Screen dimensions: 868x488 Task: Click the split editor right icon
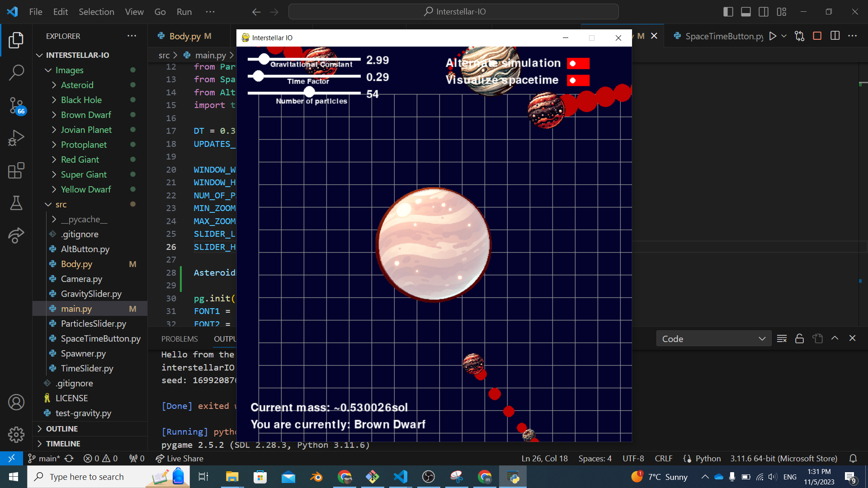click(x=835, y=36)
